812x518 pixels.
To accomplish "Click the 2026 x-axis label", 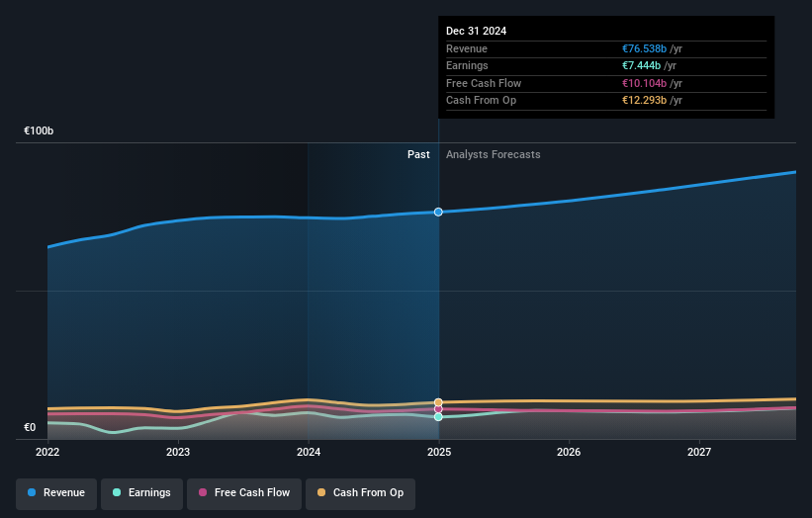I will pyautogui.click(x=569, y=453).
